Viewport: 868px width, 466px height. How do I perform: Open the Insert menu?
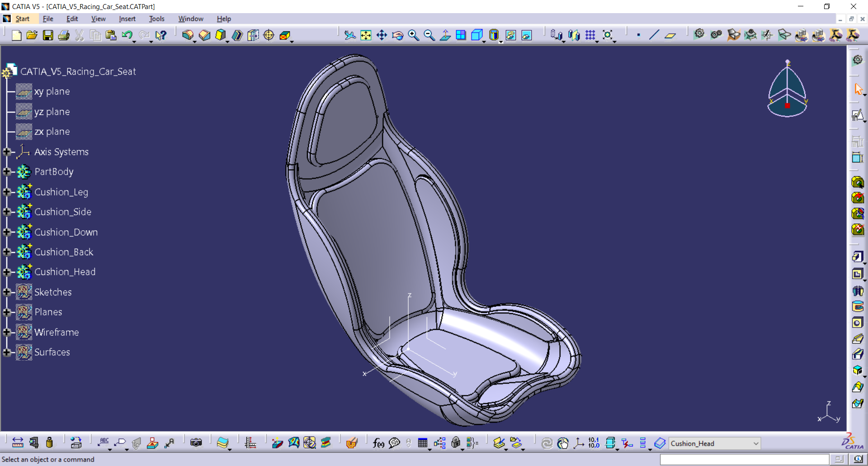pos(127,19)
